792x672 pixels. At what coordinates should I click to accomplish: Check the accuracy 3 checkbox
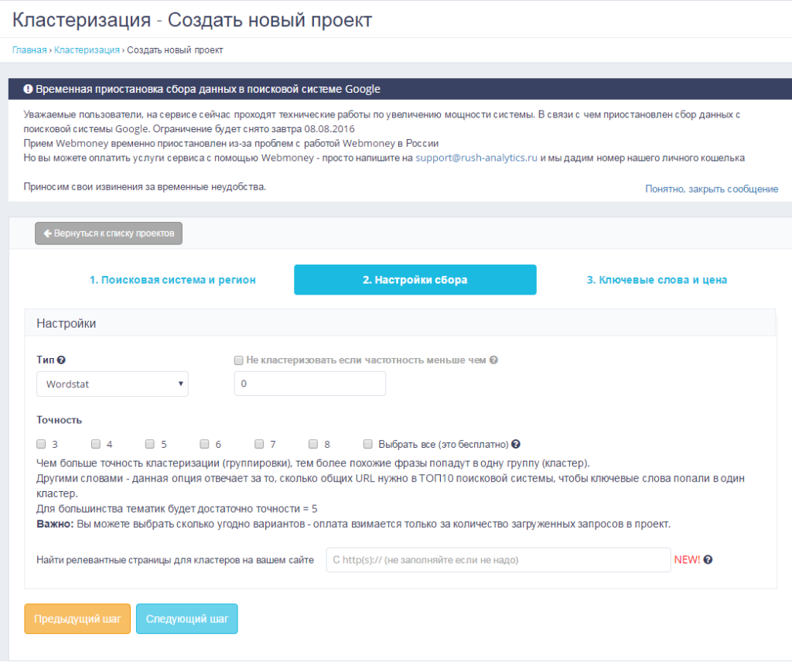41,445
